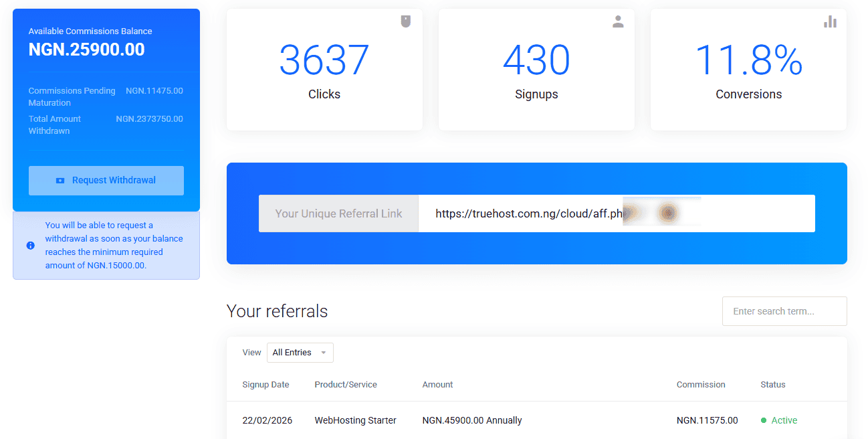Click the person icon on Signups card

pos(618,21)
